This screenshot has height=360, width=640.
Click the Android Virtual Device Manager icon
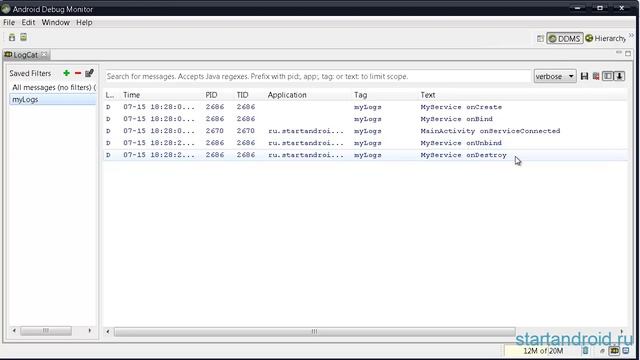(24, 37)
